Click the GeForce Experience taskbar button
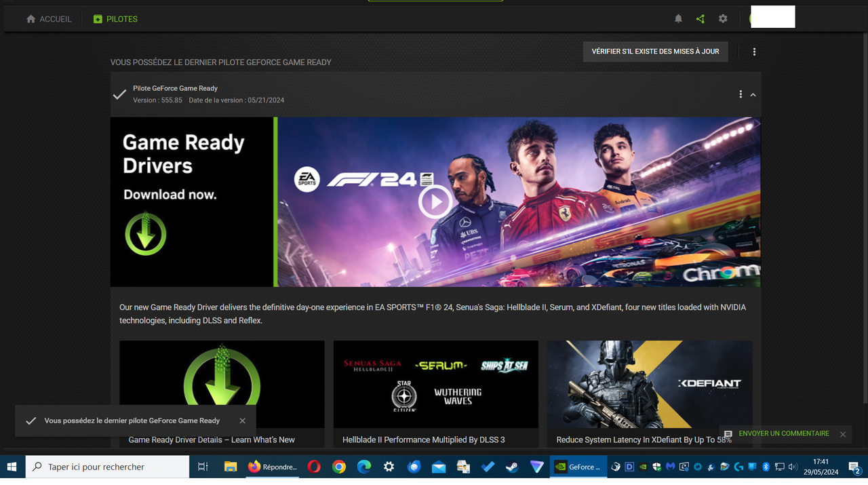This screenshot has width=868, height=485. pyautogui.click(x=578, y=467)
